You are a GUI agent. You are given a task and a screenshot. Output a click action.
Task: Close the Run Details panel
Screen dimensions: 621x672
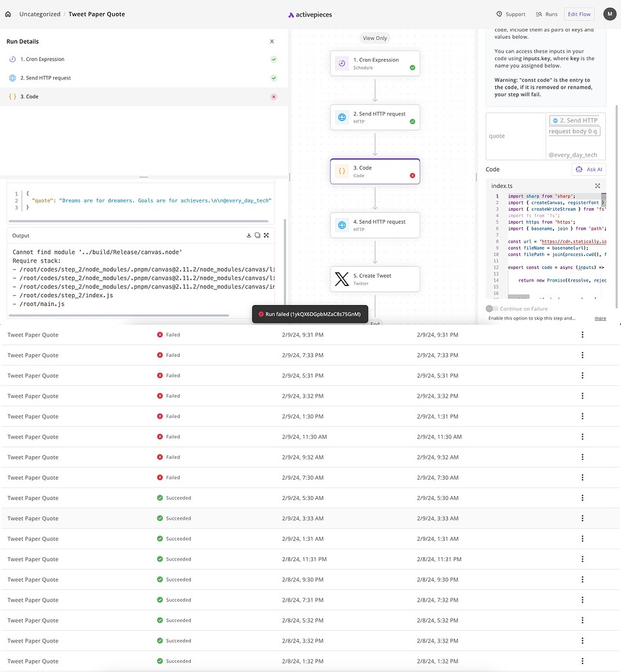click(x=271, y=41)
